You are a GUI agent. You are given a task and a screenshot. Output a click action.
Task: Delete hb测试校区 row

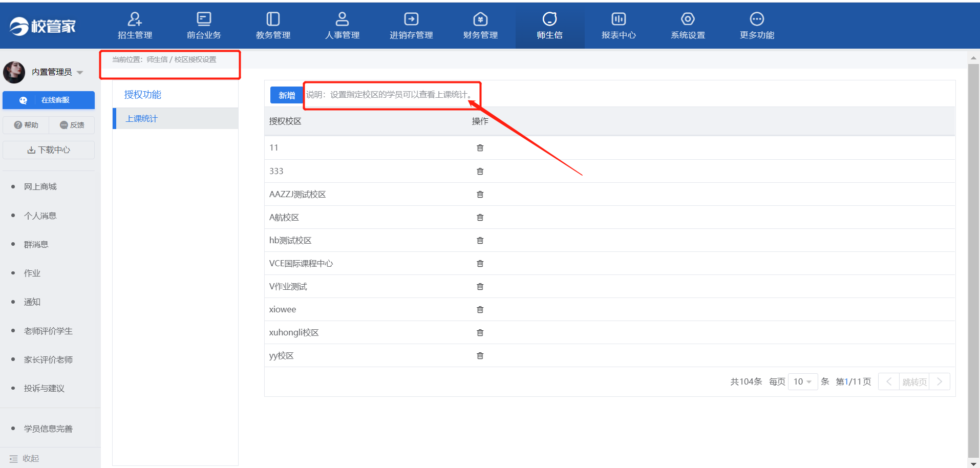(480, 240)
